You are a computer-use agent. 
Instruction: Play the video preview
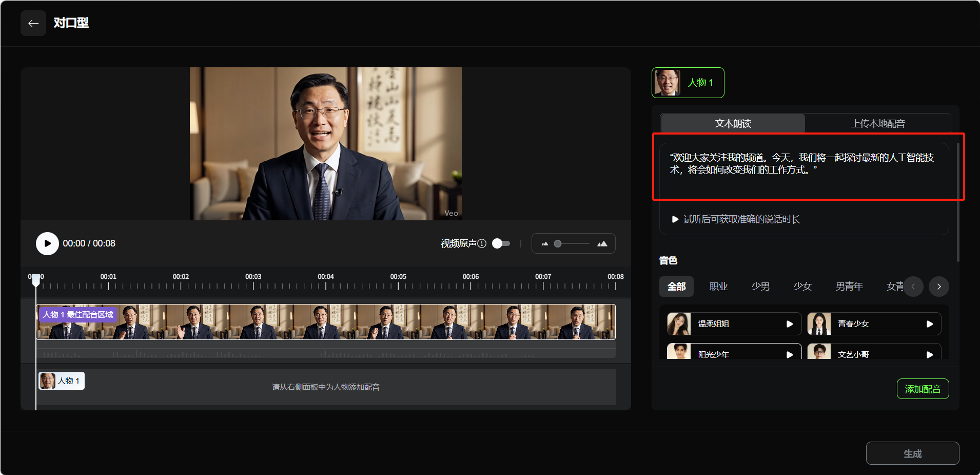click(x=47, y=243)
